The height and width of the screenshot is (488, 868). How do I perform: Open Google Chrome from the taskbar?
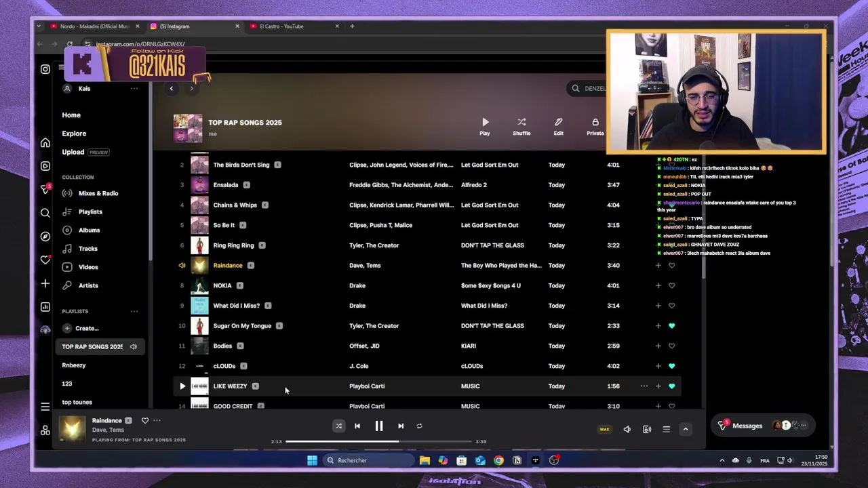(x=498, y=461)
